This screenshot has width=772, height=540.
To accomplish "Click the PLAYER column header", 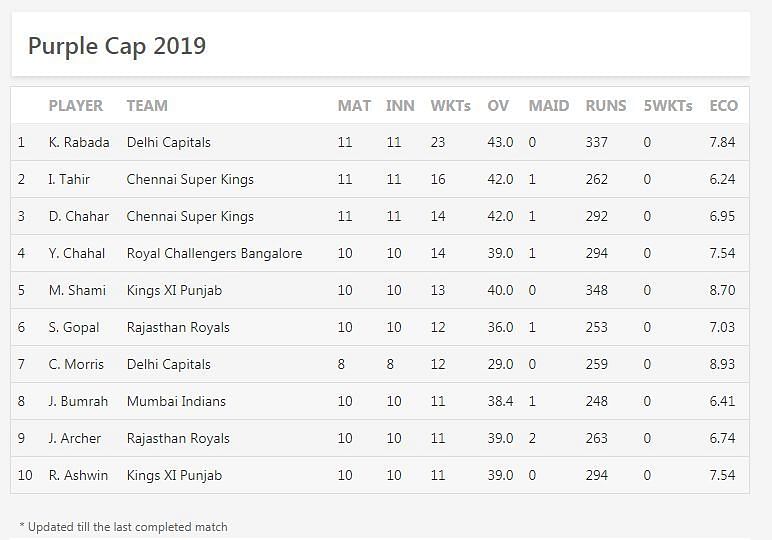I will pyautogui.click(x=75, y=105).
